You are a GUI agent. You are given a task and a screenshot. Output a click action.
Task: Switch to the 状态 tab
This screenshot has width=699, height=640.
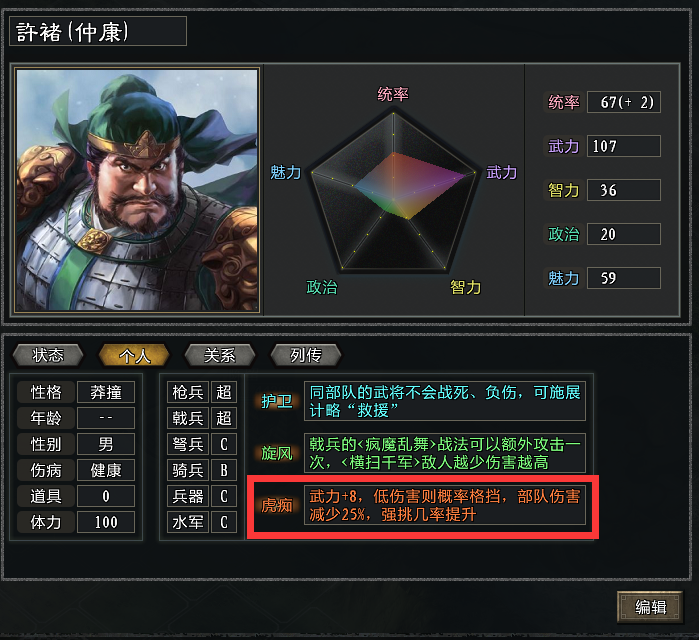point(48,355)
